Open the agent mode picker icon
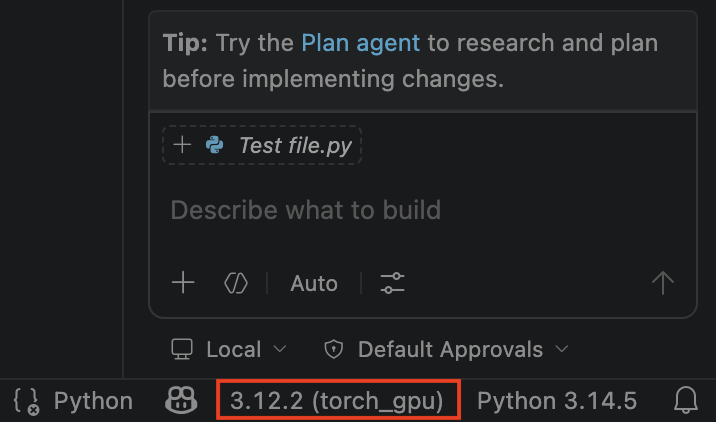Image resolution: width=716 pixels, height=422 pixels. (236, 283)
